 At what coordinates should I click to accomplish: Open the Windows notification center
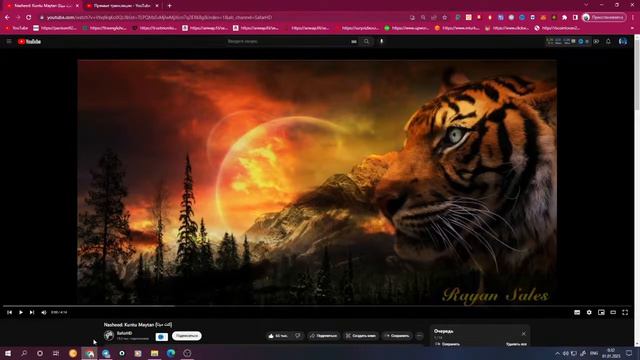click(629, 353)
